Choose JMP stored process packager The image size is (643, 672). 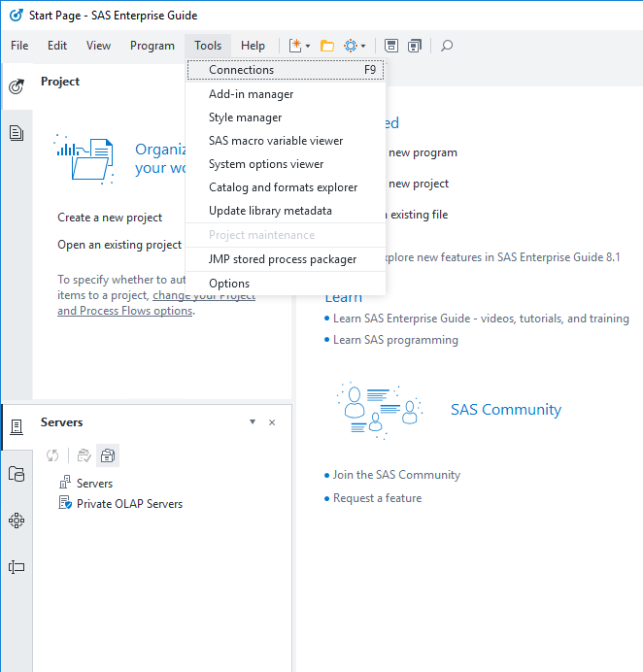pyautogui.click(x=286, y=259)
